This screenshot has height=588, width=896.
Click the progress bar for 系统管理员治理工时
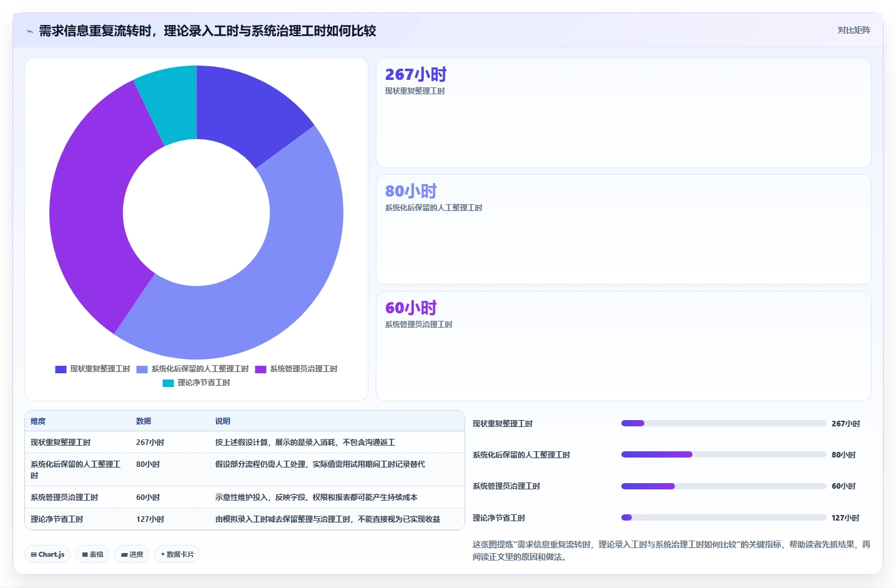[x=724, y=486]
